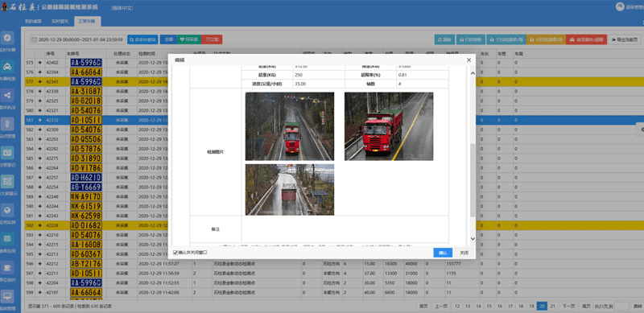The width and height of the screenshot is (644, 313).
Task: Open the organization sidebar icon
Action: 7,268
